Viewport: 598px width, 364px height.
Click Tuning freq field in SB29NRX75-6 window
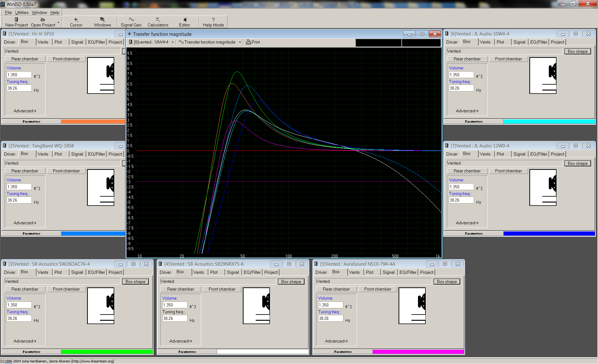point(175,318)
